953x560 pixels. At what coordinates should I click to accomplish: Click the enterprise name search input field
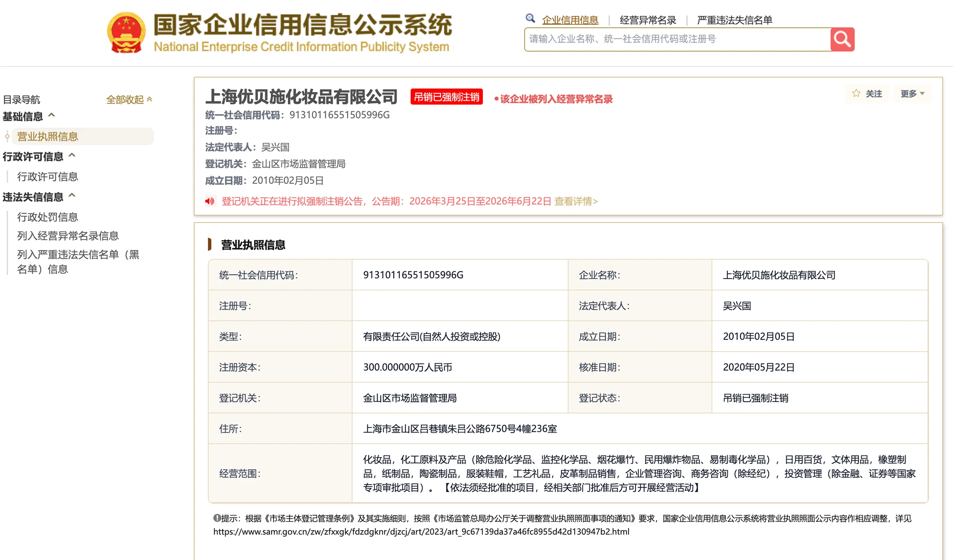[x=677, y=39]
